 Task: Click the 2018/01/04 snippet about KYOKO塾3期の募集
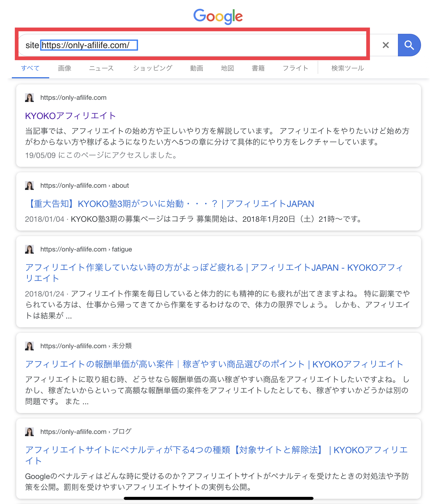tap(194, 219)
